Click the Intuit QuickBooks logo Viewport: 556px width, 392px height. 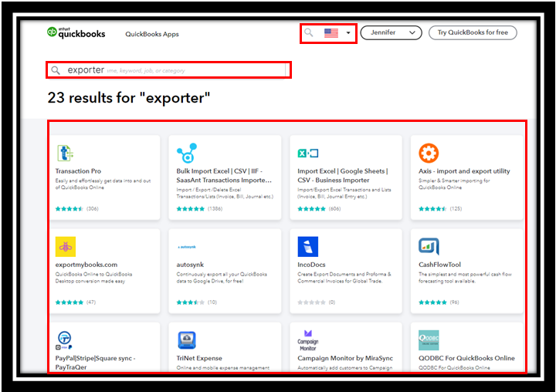coord(76,32)
